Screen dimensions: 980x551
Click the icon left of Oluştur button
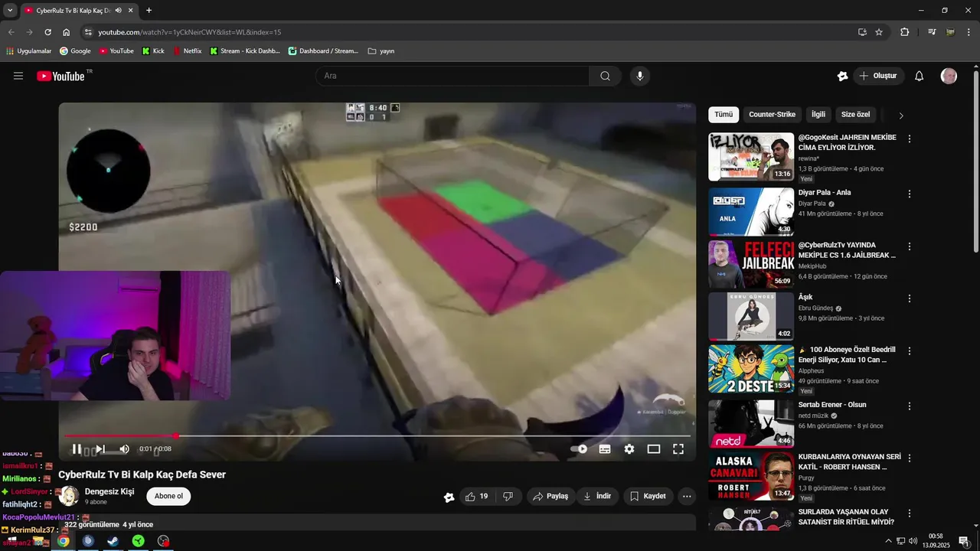click(843, 76)
